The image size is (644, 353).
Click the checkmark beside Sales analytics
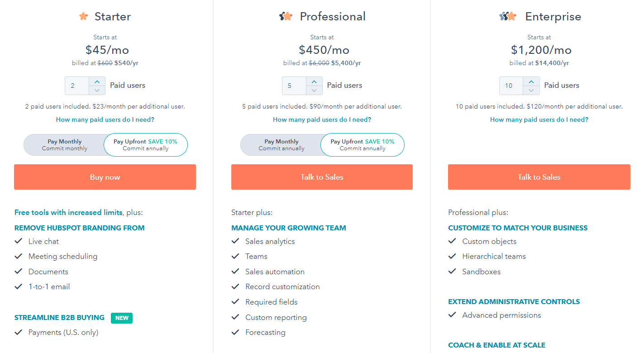[x=235, y=241]
